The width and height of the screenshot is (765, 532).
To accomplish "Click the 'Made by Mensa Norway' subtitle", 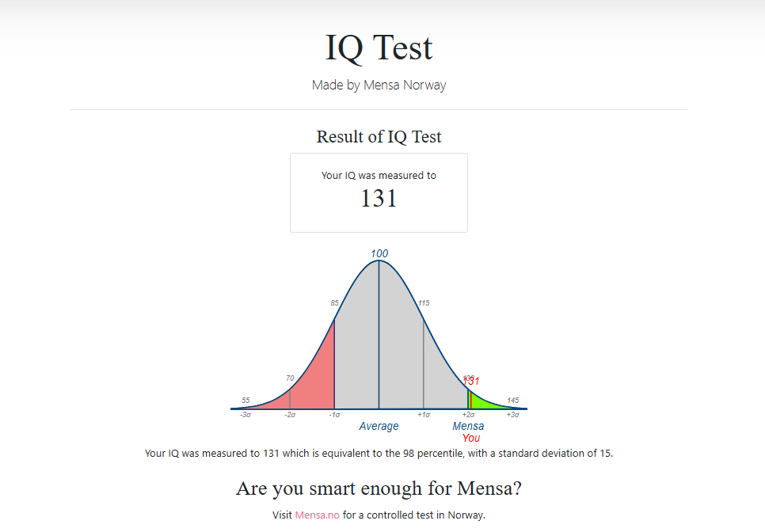I will click(379, 85).
